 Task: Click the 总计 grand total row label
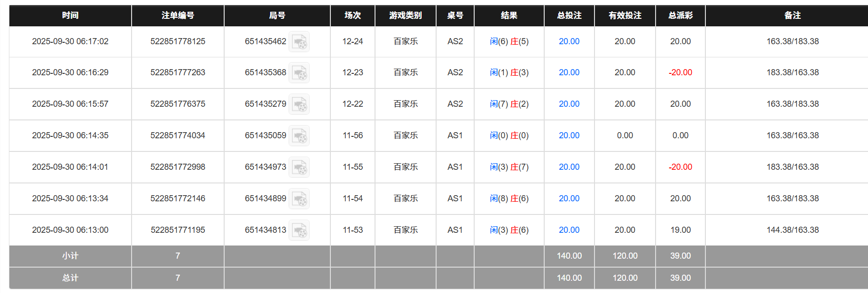tap(70, 278)
